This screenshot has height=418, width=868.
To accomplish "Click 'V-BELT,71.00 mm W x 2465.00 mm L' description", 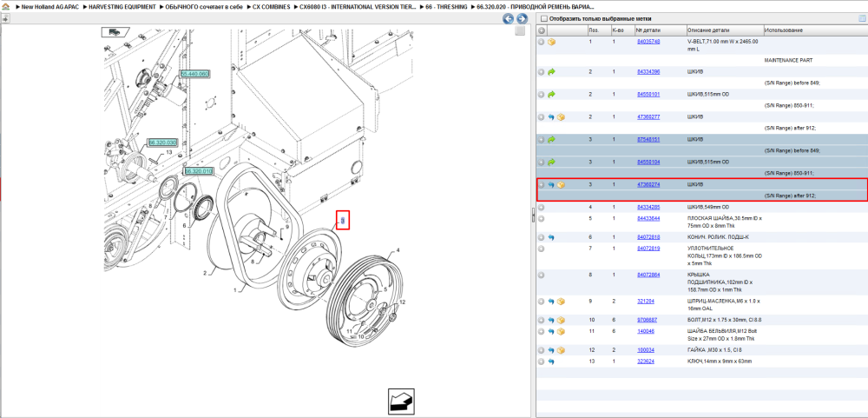I will 723,45.
